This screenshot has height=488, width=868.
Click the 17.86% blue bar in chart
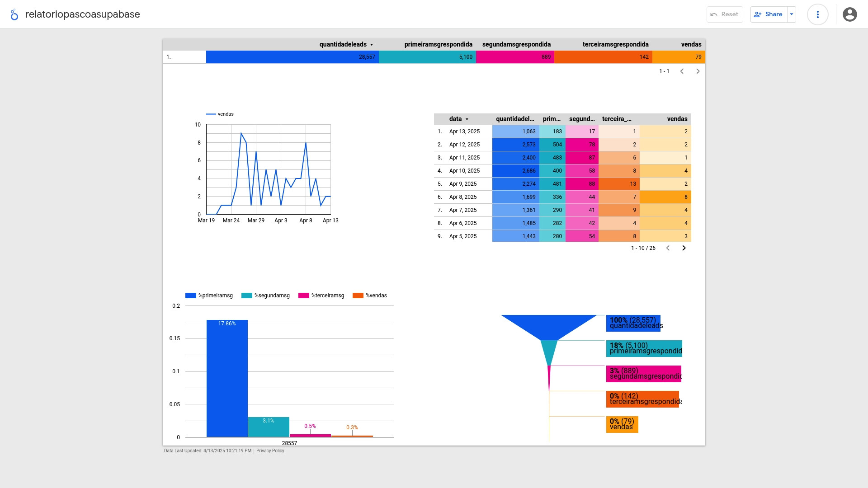[x=227, y=380]
